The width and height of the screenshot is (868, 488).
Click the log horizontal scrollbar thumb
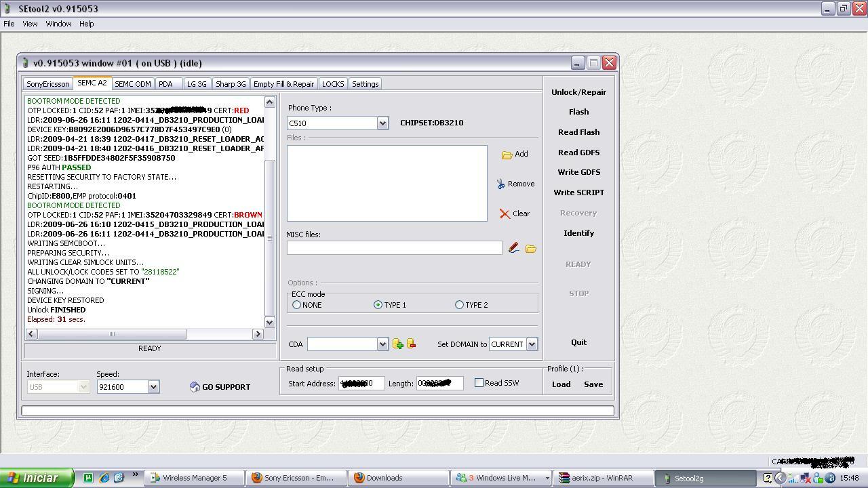point(112,333)
